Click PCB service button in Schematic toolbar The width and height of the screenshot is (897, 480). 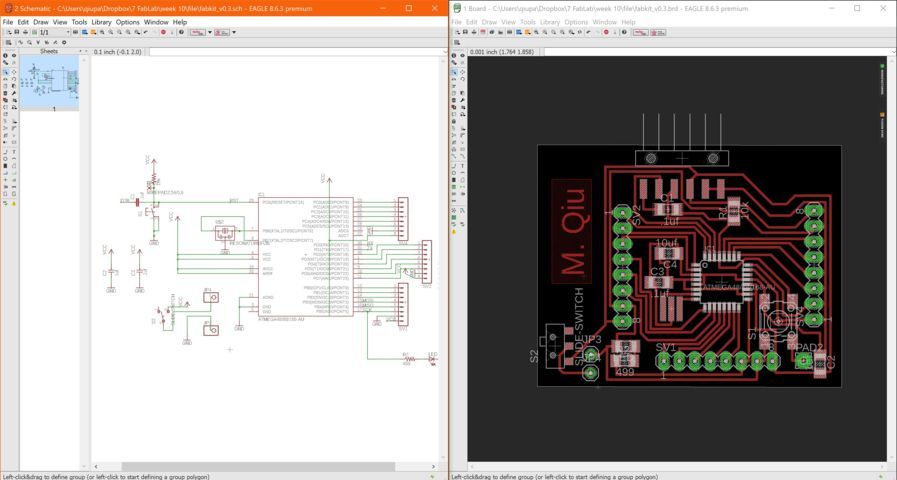[x=222, y=33]
